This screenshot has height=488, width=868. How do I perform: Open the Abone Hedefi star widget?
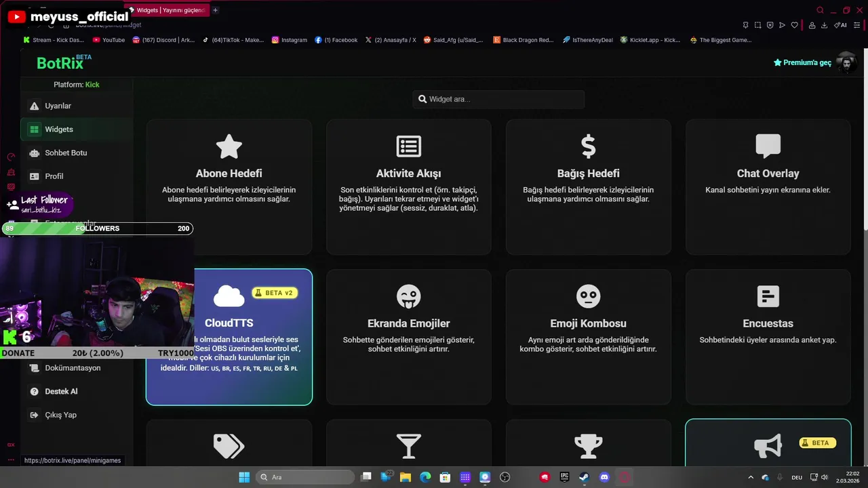229,187
